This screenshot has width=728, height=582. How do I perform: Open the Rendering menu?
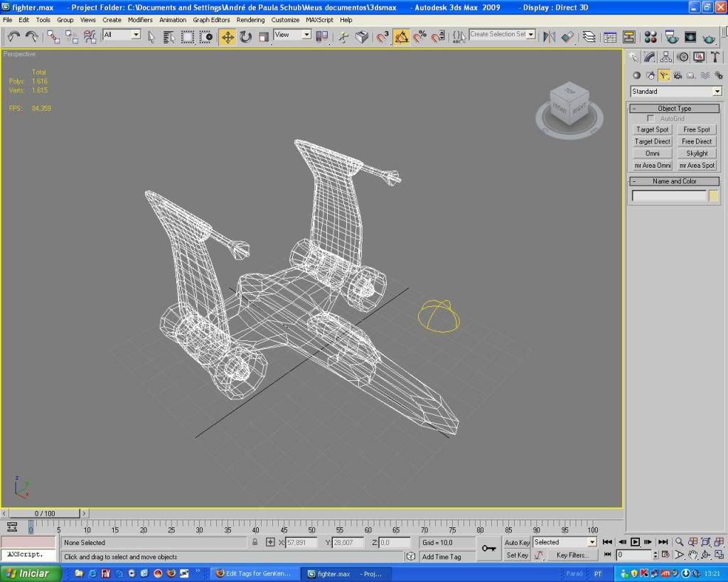click(x=250, y=20)
